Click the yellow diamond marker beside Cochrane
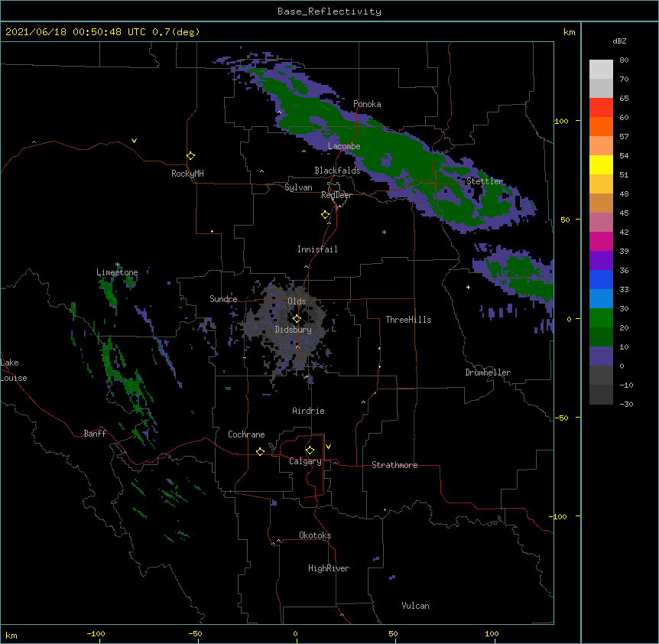Viewport: 659px width, 644px height. (x=260, y=451)
